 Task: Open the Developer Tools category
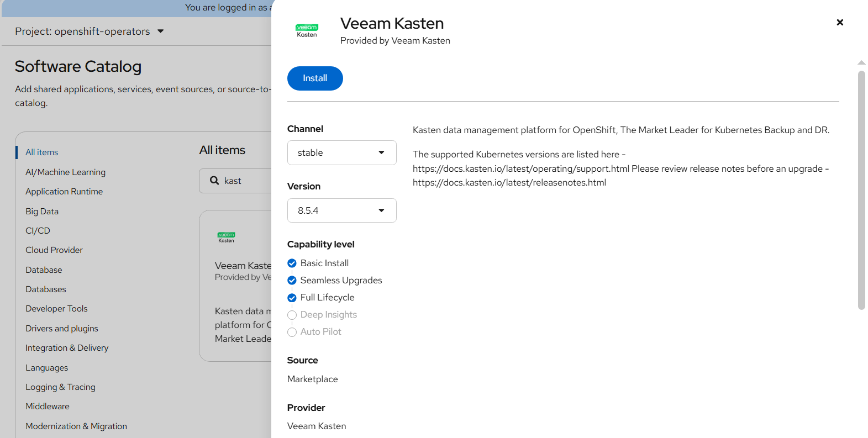click(56, 309)
